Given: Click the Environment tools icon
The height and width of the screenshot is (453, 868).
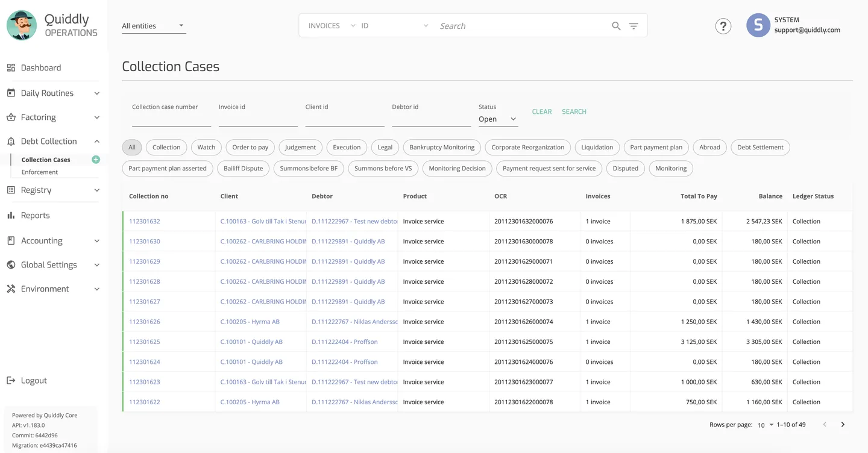Looking at the screenshot, I should 11,289.
